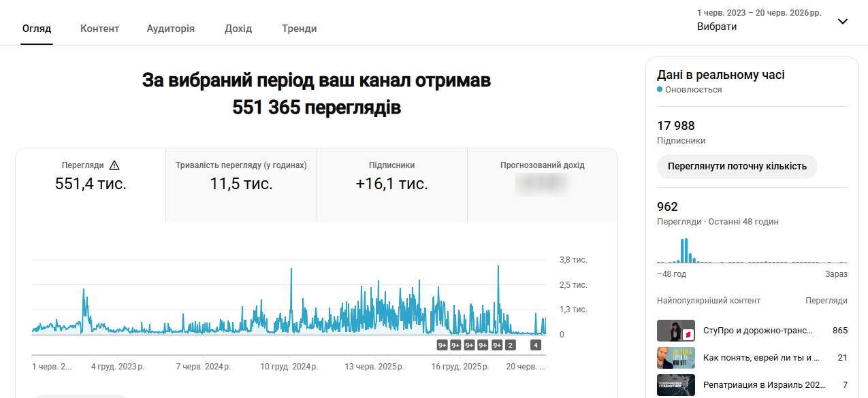Viewport: 868px width, 398px height.
Task: Click the Оновлюється status text
Action: [693, 90]
